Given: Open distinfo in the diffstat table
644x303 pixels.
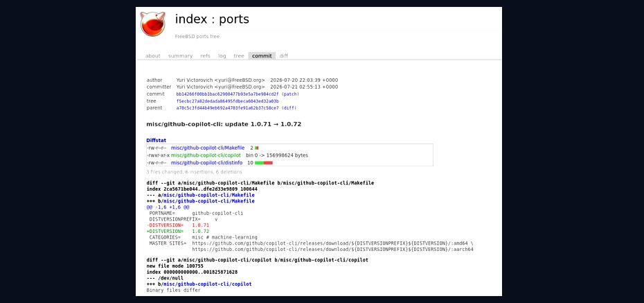Looking at the screenshot, I should (x=206, y=163).
